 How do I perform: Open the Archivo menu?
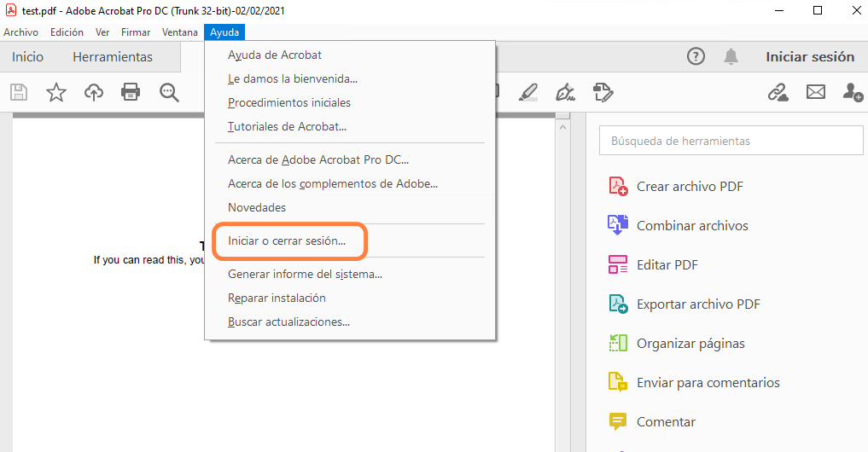[21, 32]
